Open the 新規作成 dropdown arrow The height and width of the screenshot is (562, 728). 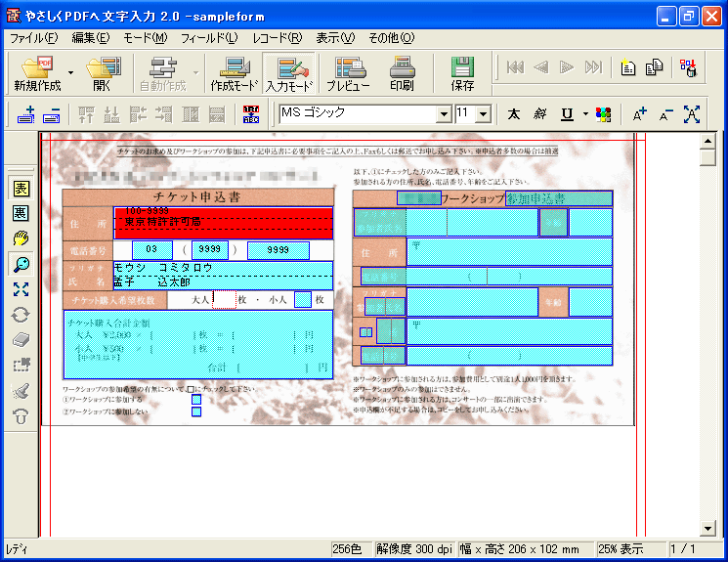click(x=70, y=73)
